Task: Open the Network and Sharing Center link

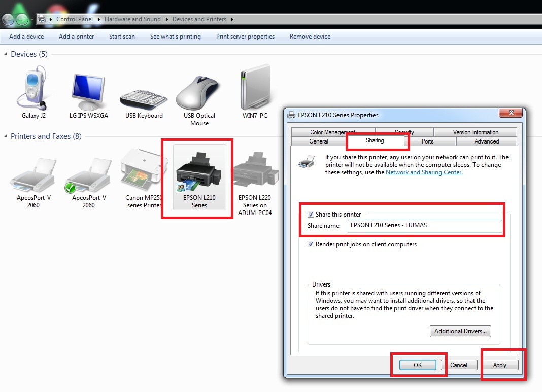Action: [x=424, y=172]
